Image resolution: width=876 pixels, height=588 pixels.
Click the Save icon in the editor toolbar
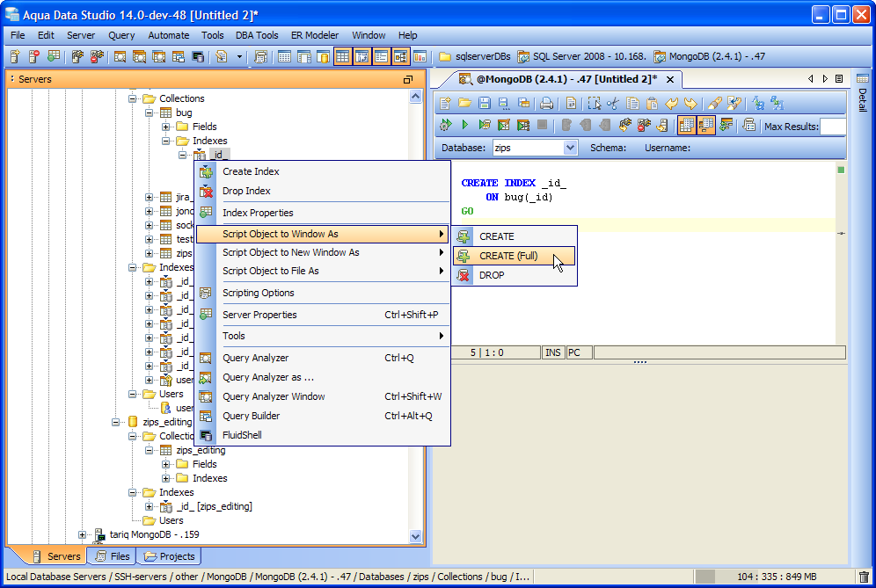(485, 104)
